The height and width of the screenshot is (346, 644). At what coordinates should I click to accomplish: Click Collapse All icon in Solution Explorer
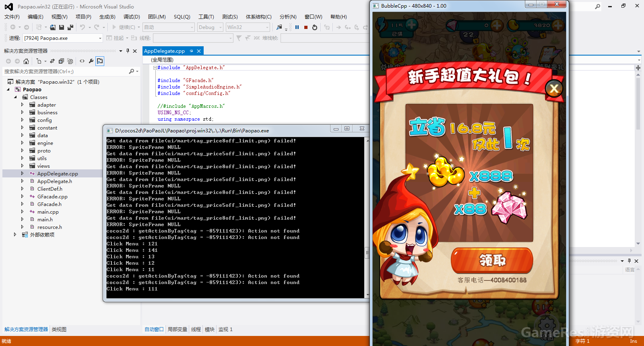[61, 61]
